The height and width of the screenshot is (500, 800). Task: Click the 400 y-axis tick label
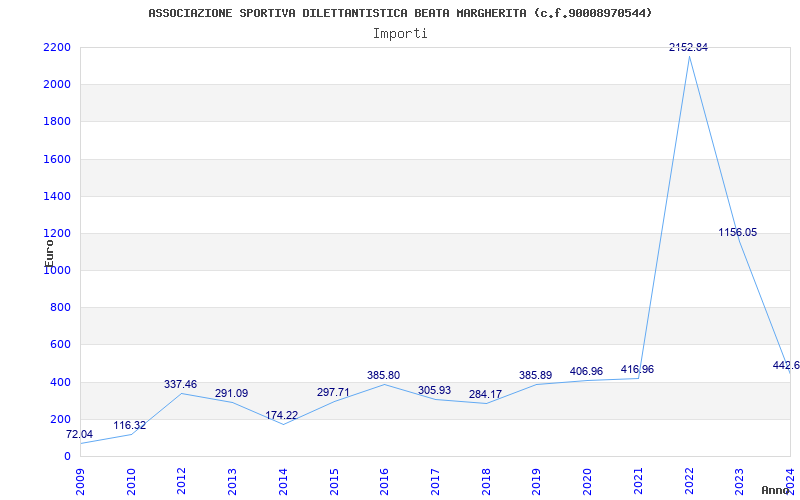pyautogui.click(x=60, y=382)
